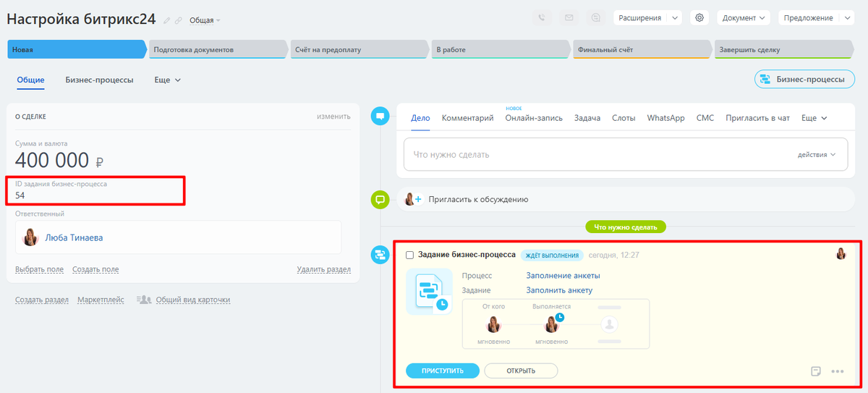The image size is (868, 393).
Task: Open the Заполнить анкету task link
Action: [x=559, y=290]
